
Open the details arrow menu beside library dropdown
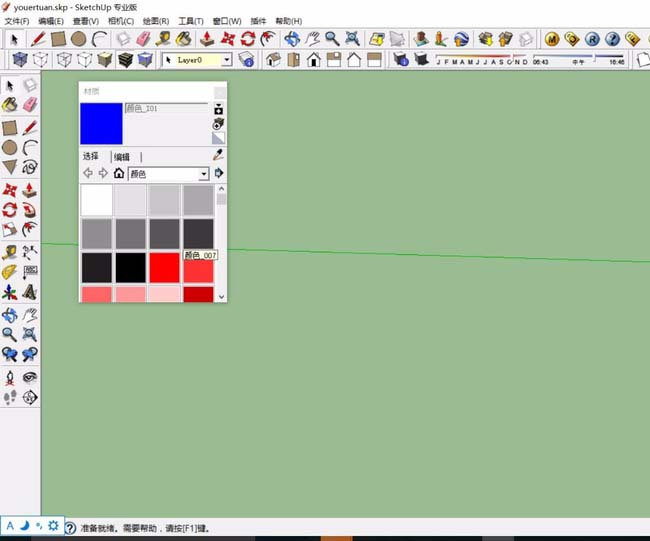(x=219, y=173)
